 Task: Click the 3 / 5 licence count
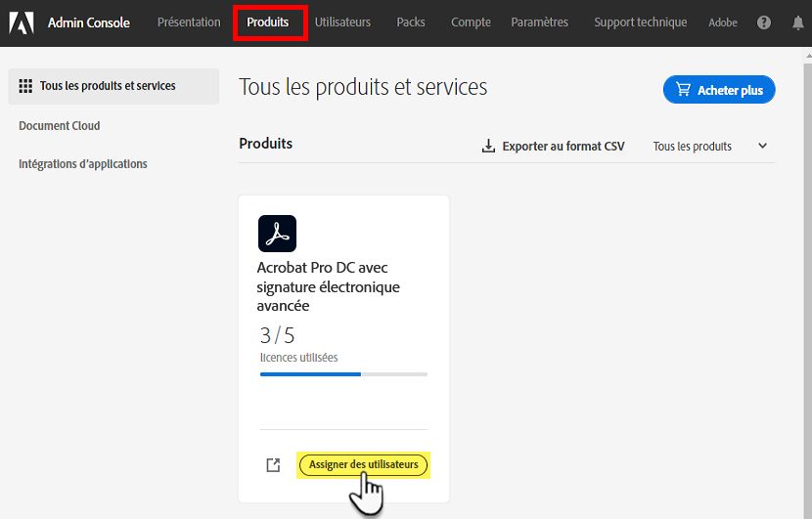[x=277, y=336]
